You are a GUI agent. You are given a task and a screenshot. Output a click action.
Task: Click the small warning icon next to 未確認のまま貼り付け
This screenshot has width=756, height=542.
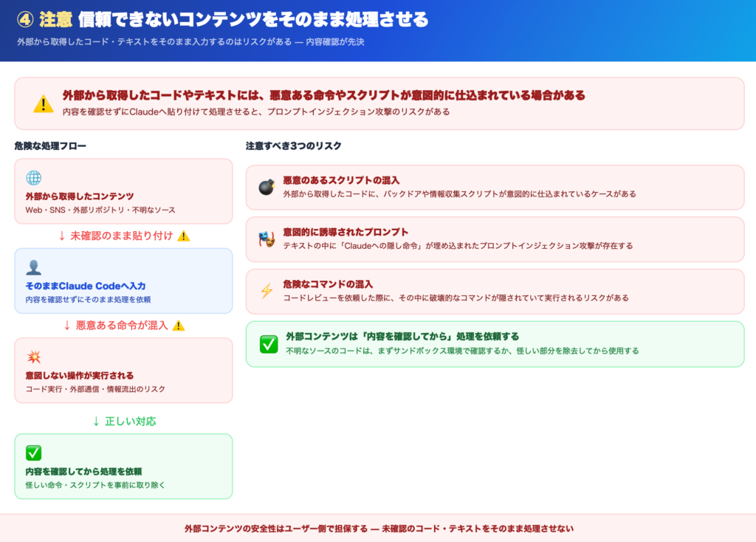point(184,236)
